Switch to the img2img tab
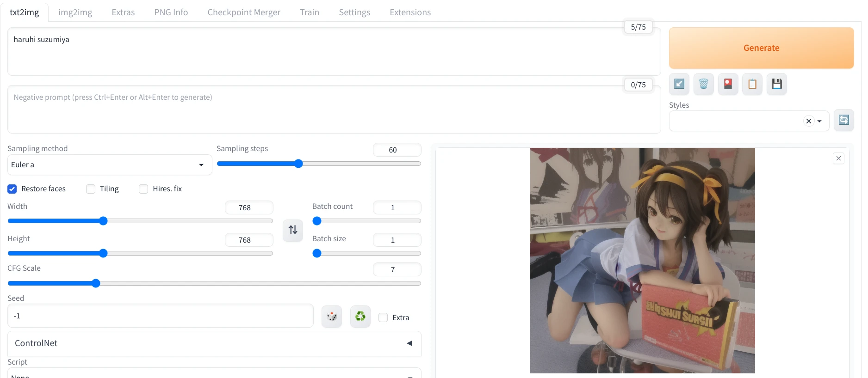Viewport: 868px width, 378px height. [x=75, y=12]
